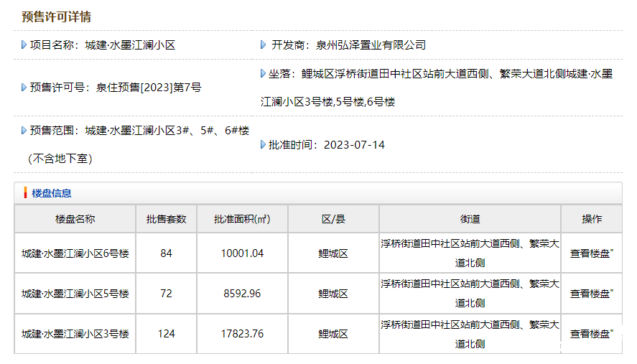This screenshot has width=637, height=364.
Task: Click area value 10001.04
Action: pyautogui.click(x=242, y=253)
